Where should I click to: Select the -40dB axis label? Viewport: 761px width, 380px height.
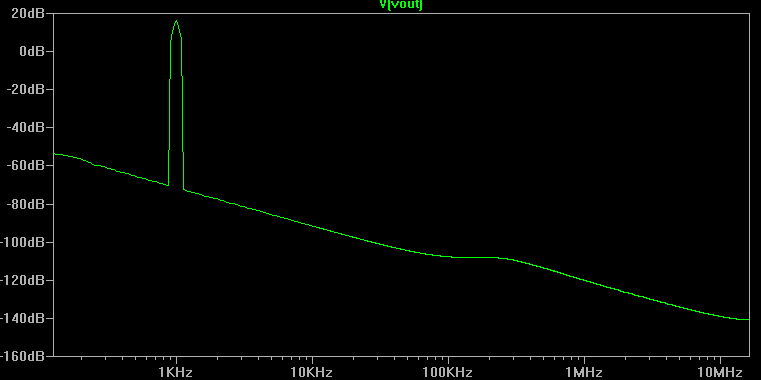tap(25, 127)
